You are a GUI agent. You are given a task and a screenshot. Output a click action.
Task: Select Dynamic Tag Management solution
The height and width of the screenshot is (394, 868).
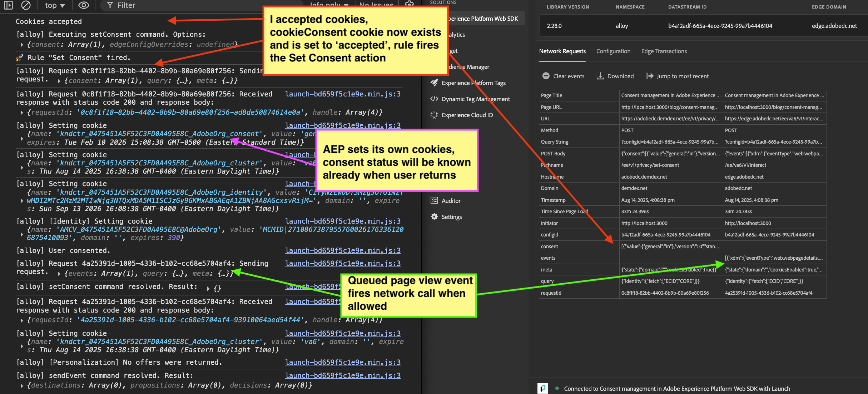point(476,99)
